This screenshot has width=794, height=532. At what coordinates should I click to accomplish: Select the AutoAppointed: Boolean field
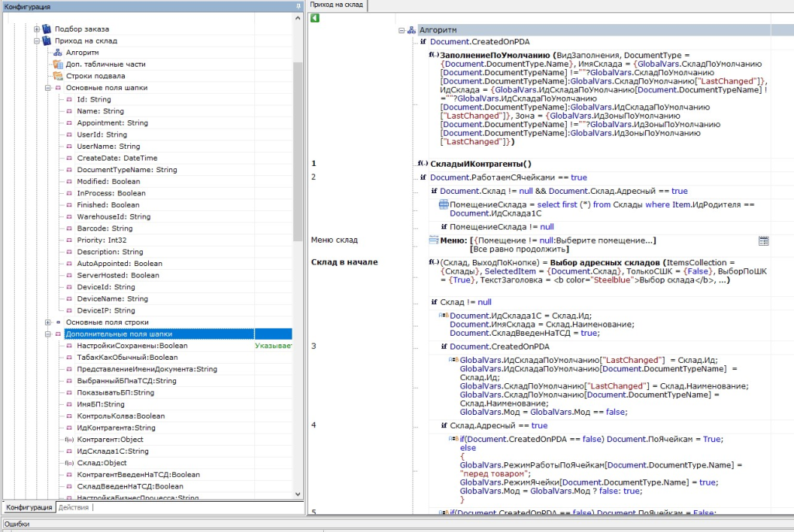coord(119,264)
